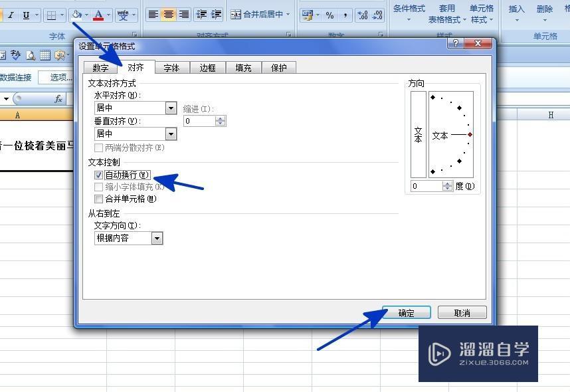570x392 pixels.
Task: Apply red font color button
Action: (98, 15)
